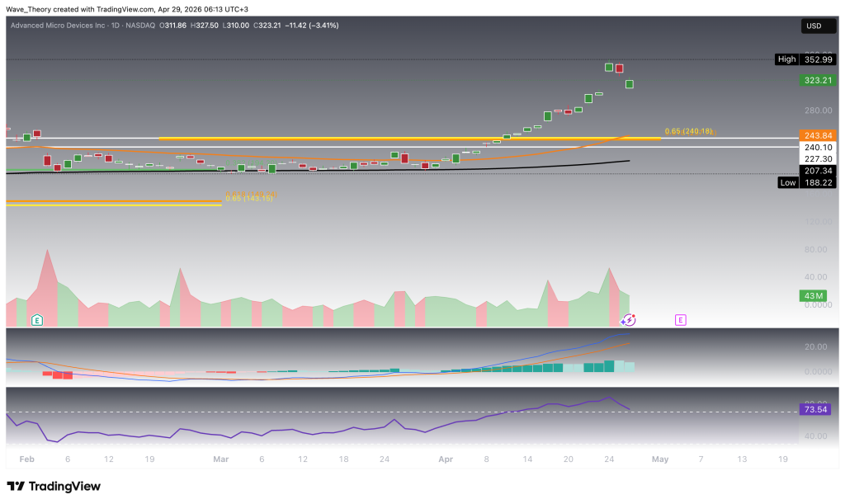Click the purple lightning news event icon

(x=628, y=320)
